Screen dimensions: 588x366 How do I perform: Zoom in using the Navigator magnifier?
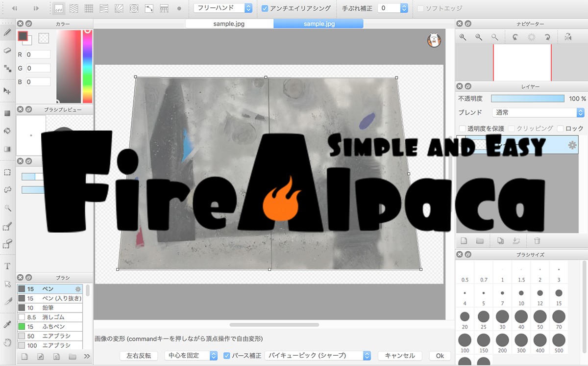tap(463, 37)
